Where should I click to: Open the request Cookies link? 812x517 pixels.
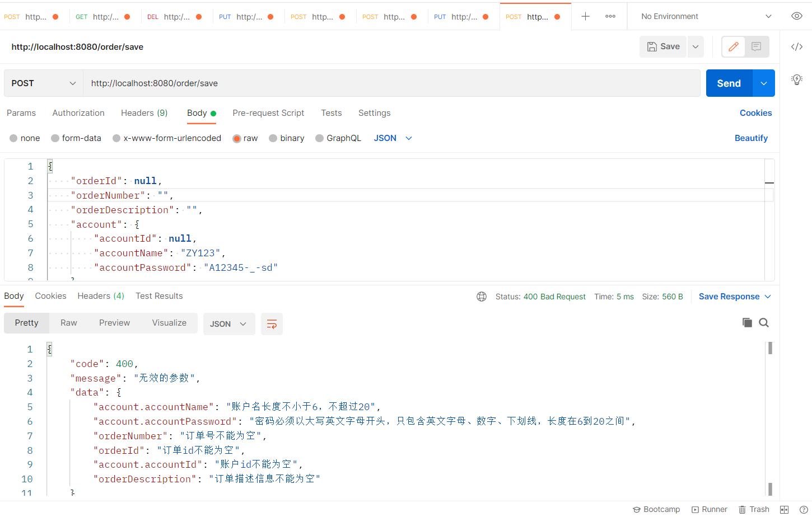755,113
